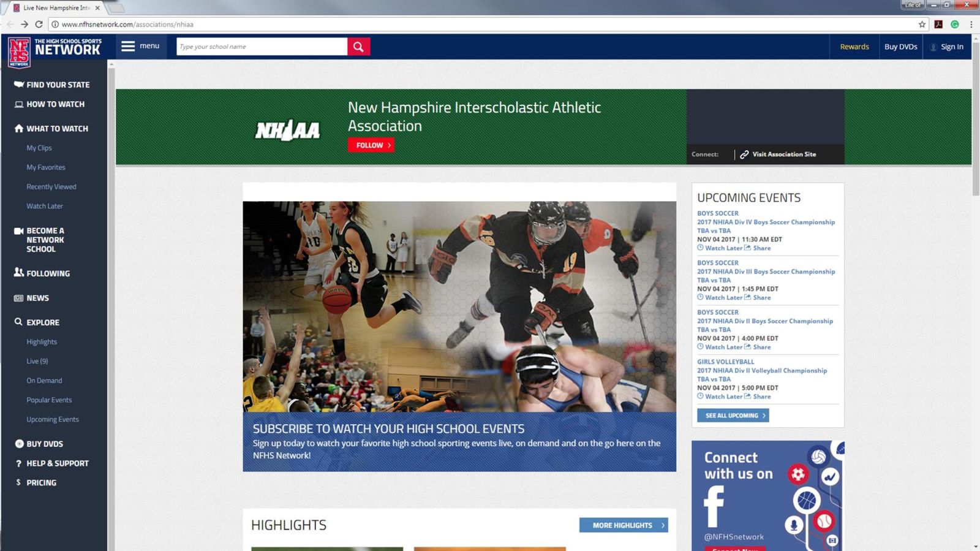The image size is (980, 551).
Task: Open Buy DVDs in top bar
Action: coord(900,47)
